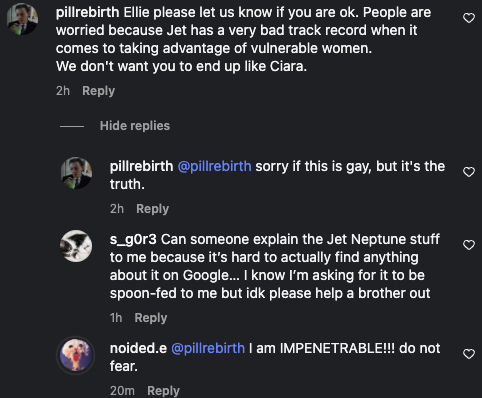Collapse thread with Hide replies
Image resolution: width=482 pixels, height=398 pixels.
click(135, 126)
